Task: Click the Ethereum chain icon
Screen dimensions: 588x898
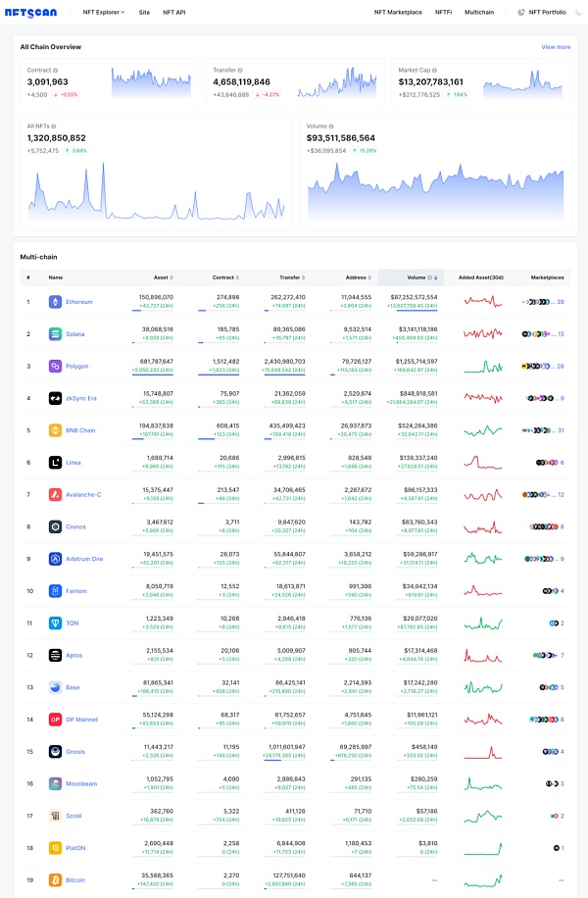Action: [55, 302]
